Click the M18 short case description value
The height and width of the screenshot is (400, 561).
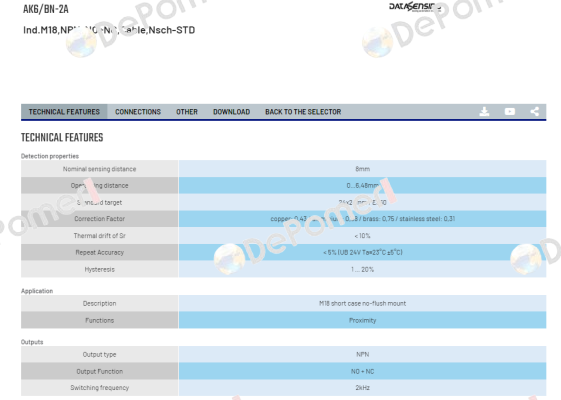point(362,303)
